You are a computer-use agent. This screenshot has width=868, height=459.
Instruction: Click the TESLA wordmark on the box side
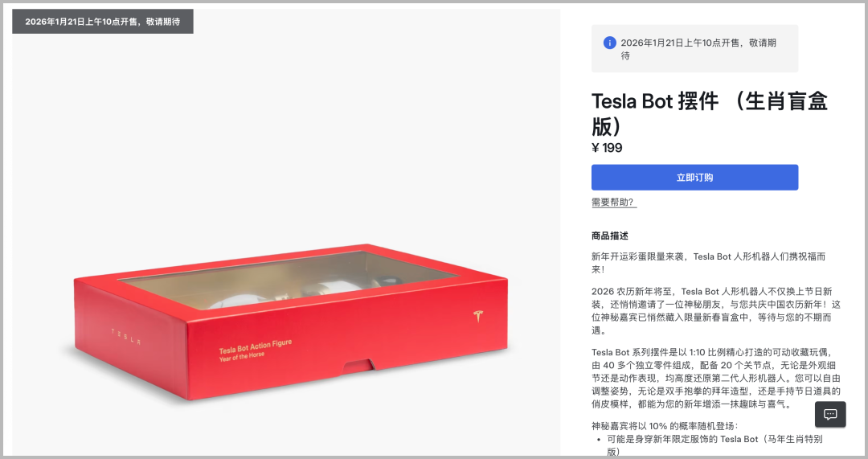(125, 336)
